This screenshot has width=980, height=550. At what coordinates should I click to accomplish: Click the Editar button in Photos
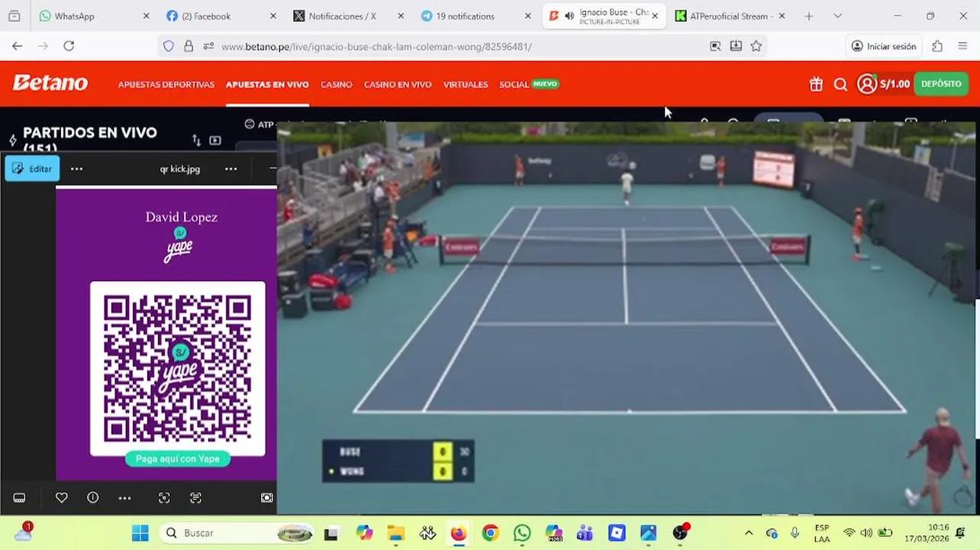(x=32, y=168)
